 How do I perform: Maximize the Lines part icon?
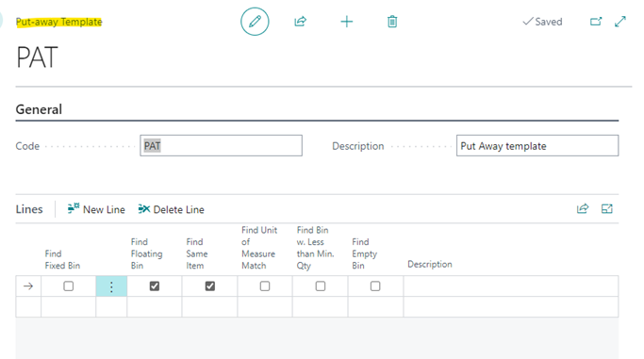tap(607, 209)
